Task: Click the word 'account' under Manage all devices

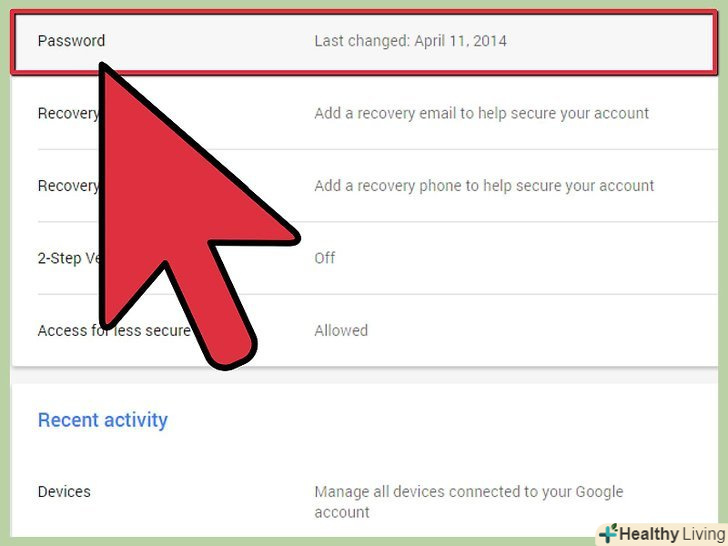Action: point(342,513)
